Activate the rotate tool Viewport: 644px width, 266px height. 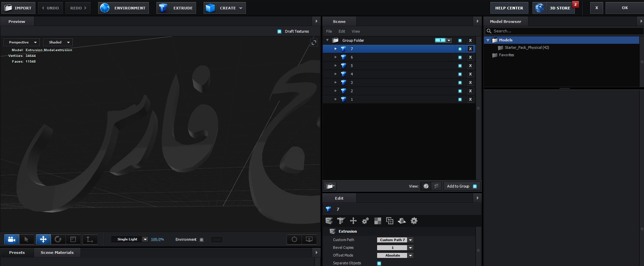point(58,239)
